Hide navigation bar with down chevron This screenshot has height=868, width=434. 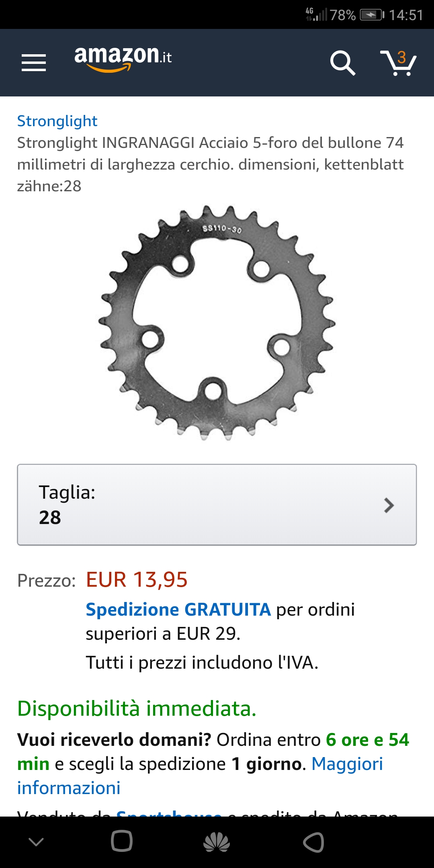click(x=36, y=841)
